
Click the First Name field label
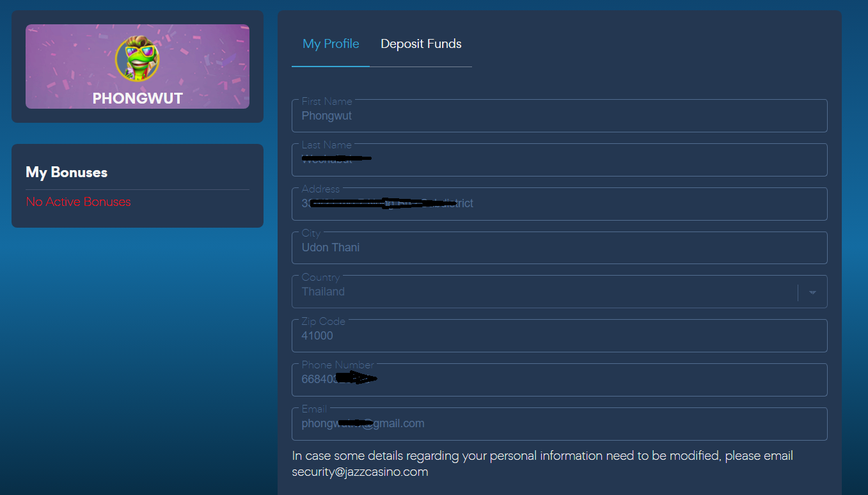click(327, 101)
